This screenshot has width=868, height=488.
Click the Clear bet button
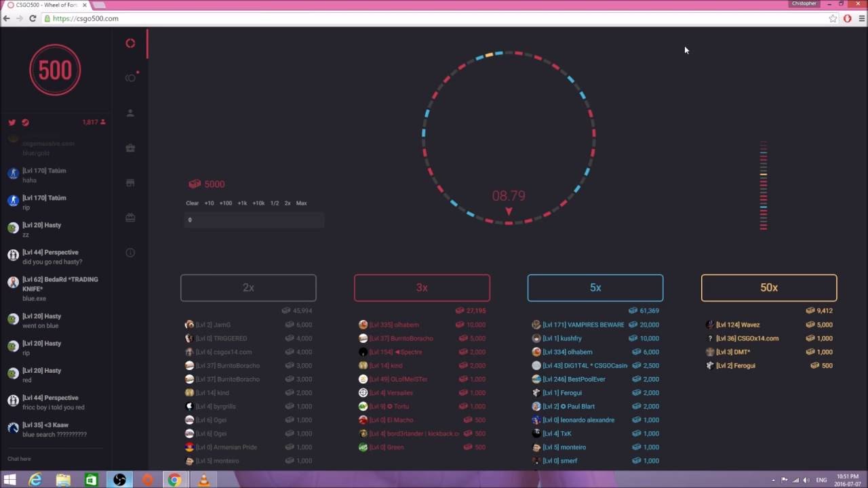click(x=193, y=203)
